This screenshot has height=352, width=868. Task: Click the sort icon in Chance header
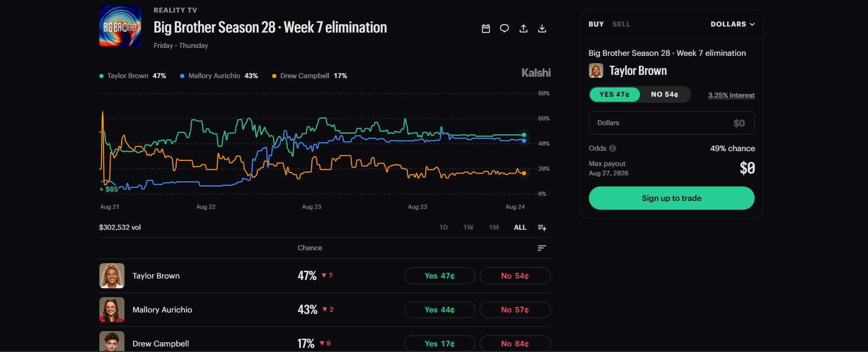pos(542,248)
